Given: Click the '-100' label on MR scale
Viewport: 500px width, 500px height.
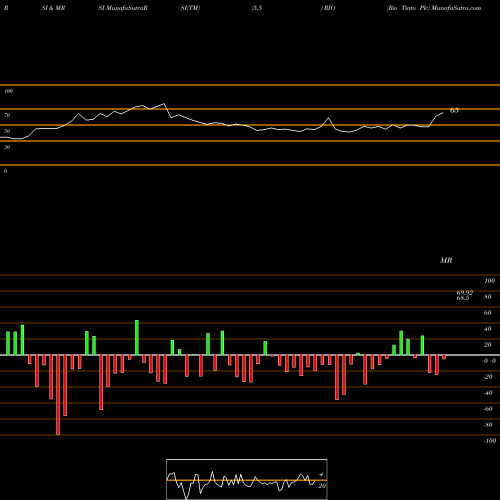Looking at the screenshot, I should (x=490, y=441).
